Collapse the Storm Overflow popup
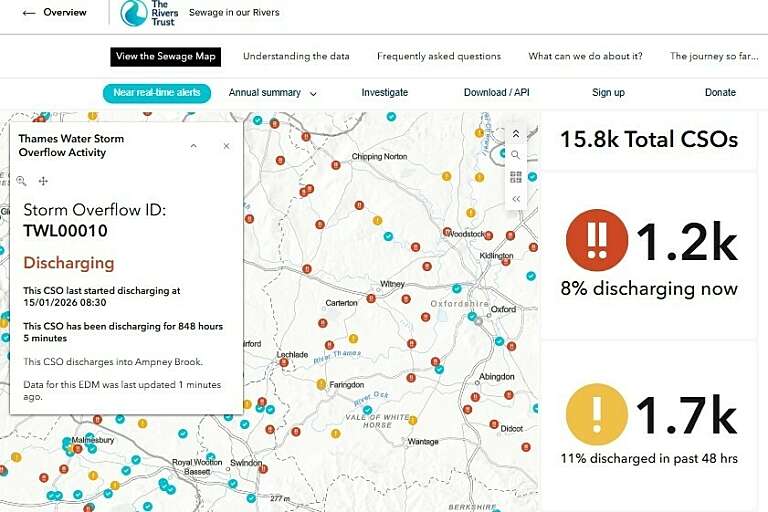Screen dimensions: 768x512 coord(193,146)
